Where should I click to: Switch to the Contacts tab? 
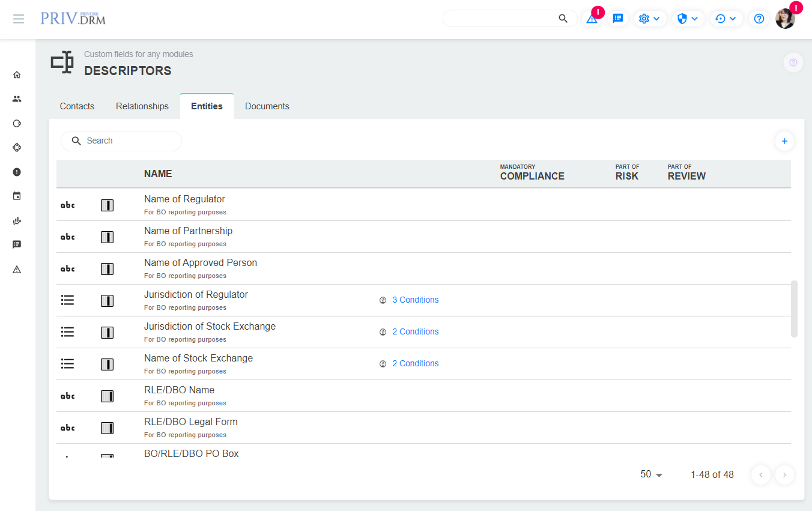(x=77, y=106)
